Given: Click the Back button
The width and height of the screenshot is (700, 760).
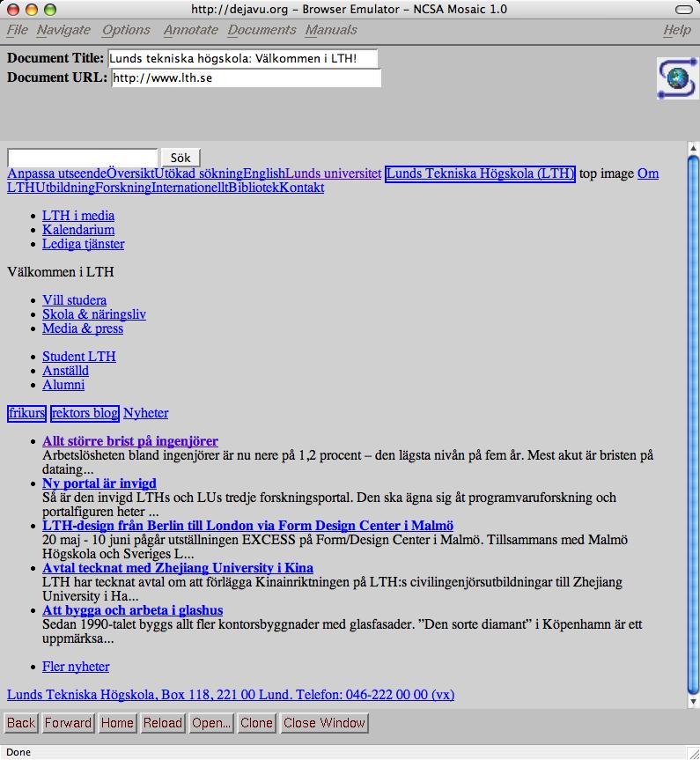Looking at the screenshot, I should tap(21, 723).
